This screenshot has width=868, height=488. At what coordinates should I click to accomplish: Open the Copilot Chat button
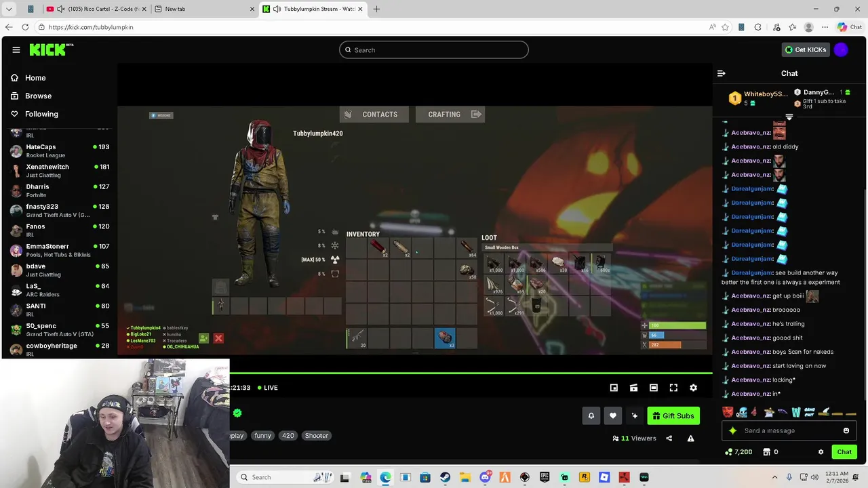click(850, 27)
